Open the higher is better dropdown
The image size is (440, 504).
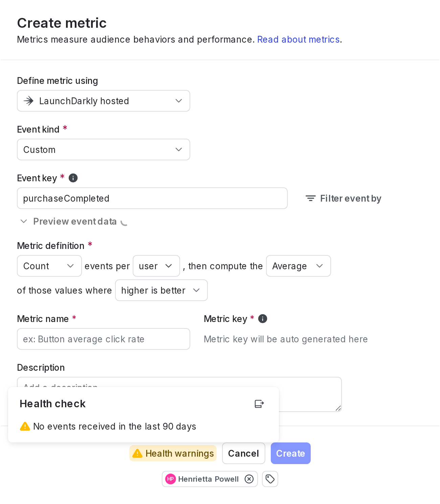pyautogui.click(x=161, y=290)
